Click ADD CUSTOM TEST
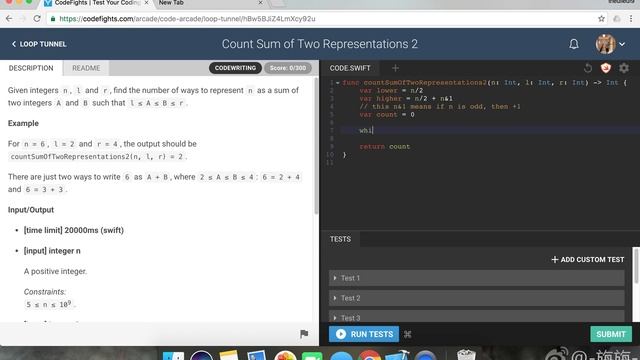The image size is (640, 360). 588,260
